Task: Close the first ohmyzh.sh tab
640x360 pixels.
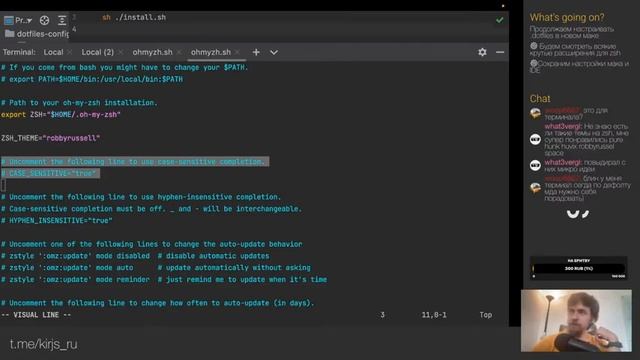Action: (x=179, y=52)
